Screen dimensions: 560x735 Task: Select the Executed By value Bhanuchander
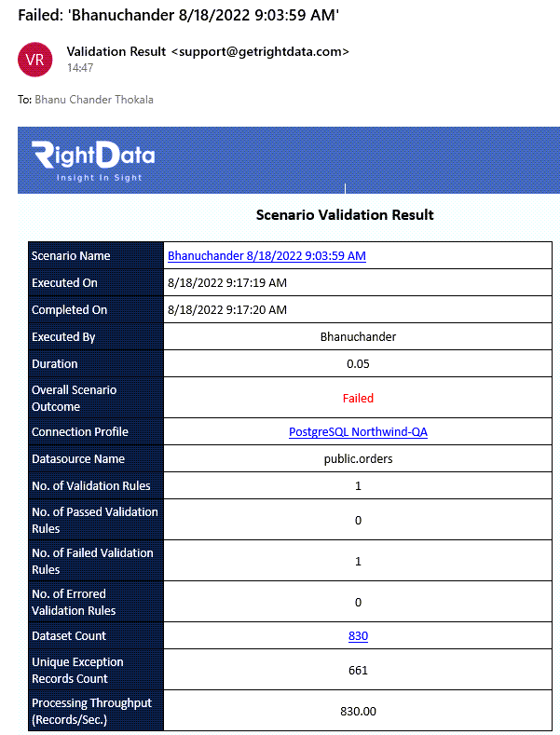(358, 336)
